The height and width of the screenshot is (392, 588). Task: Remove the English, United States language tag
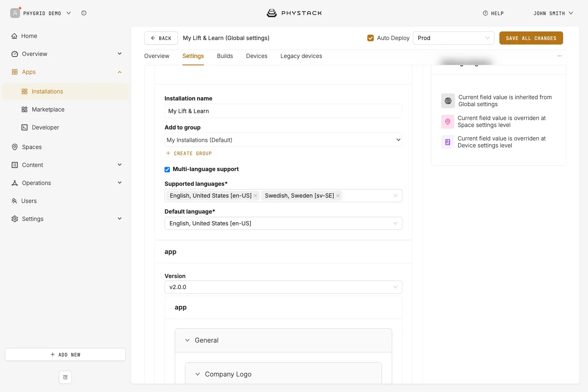(x=256, y=196)
